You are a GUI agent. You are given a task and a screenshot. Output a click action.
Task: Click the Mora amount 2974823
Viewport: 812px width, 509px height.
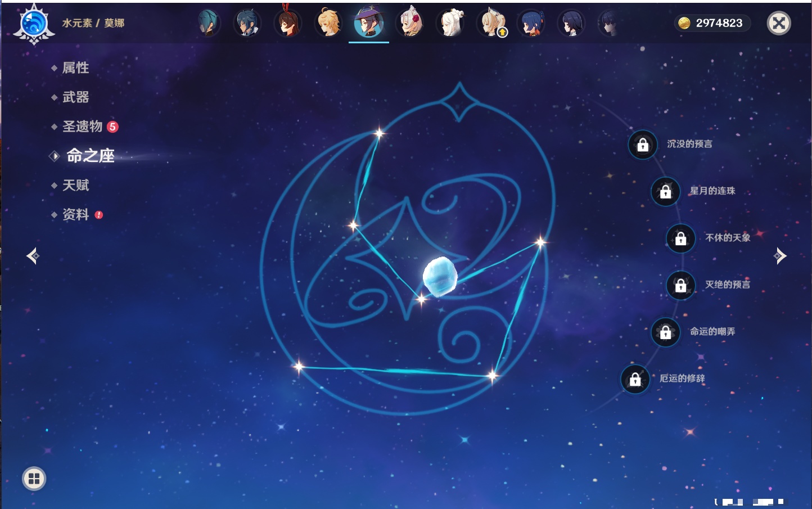coord(719,23)
